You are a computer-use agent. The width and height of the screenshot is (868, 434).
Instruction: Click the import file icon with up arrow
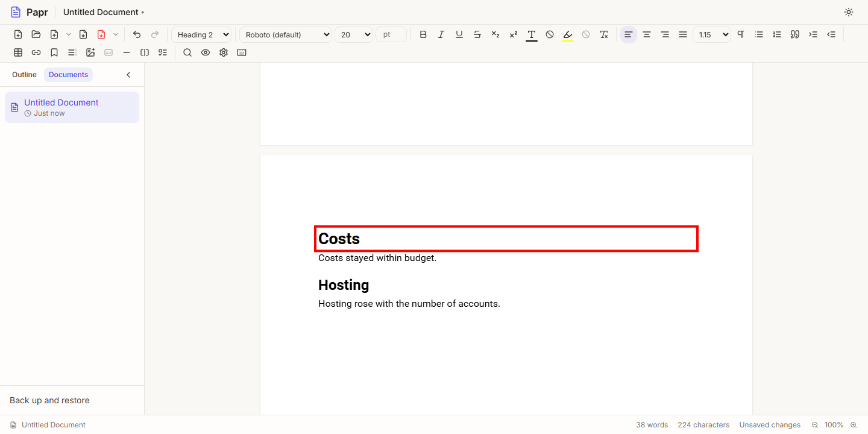(x=54, y=34)
